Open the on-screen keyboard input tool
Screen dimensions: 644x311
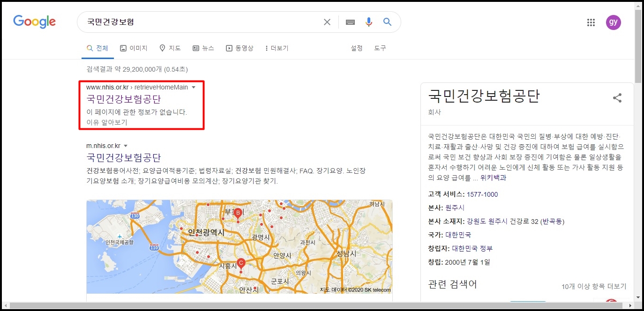(350, 22)
